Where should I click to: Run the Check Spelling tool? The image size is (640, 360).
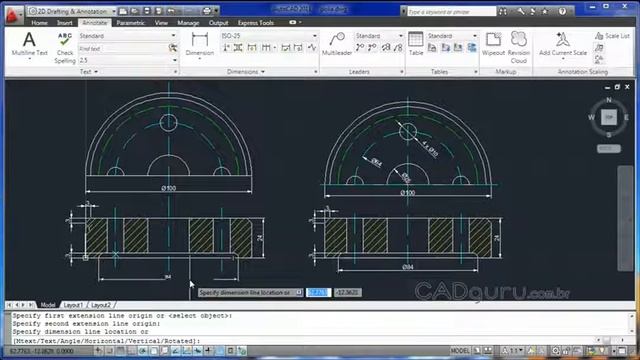pyautogui.click(x=65, y=48)
